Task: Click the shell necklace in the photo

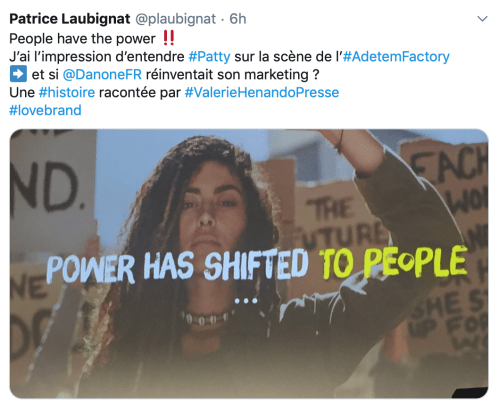Action: click(205, 319)
